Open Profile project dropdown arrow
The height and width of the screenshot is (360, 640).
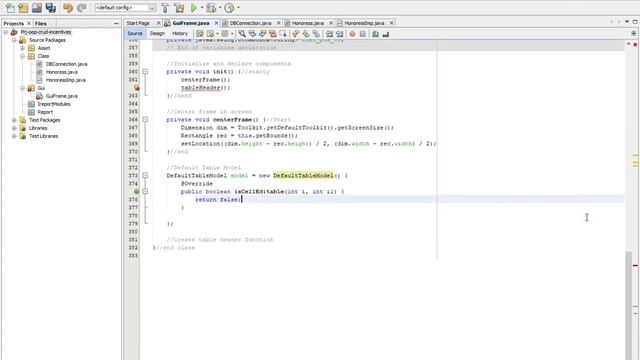tap(238, 8)
